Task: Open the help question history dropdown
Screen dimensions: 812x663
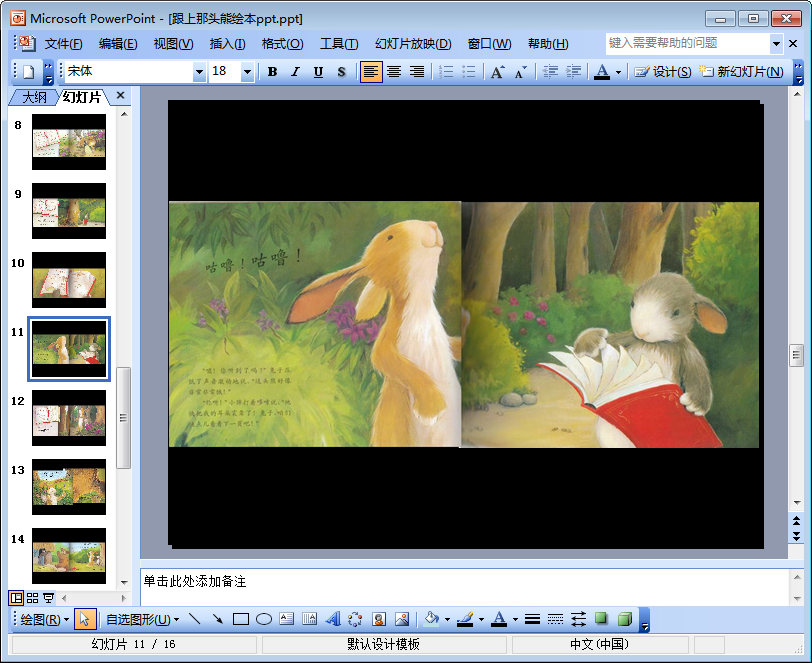Action: [x=776, y=44]
